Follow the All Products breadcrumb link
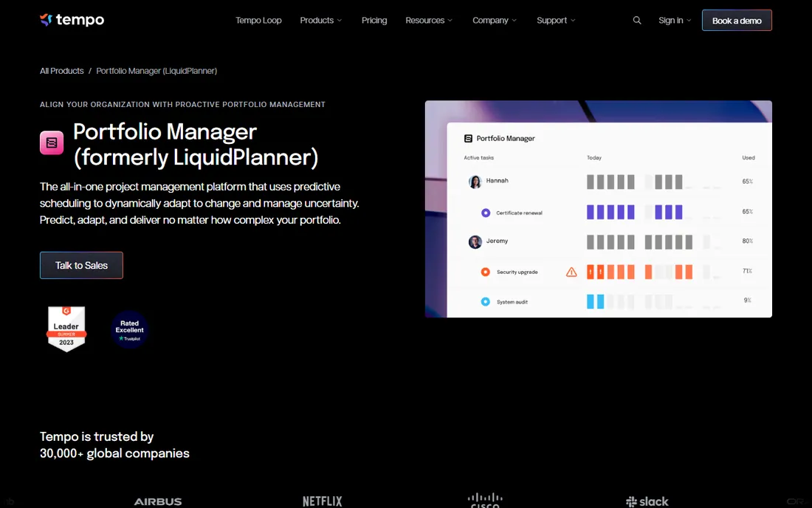Image resolution: width=812 pixels, height=508 pixels. pos(61,71)
